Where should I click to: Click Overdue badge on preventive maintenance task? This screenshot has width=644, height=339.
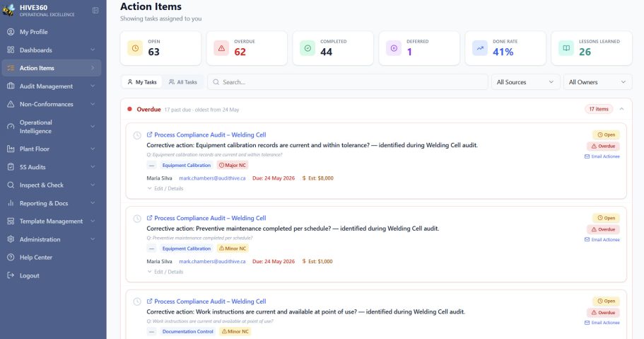603,229
